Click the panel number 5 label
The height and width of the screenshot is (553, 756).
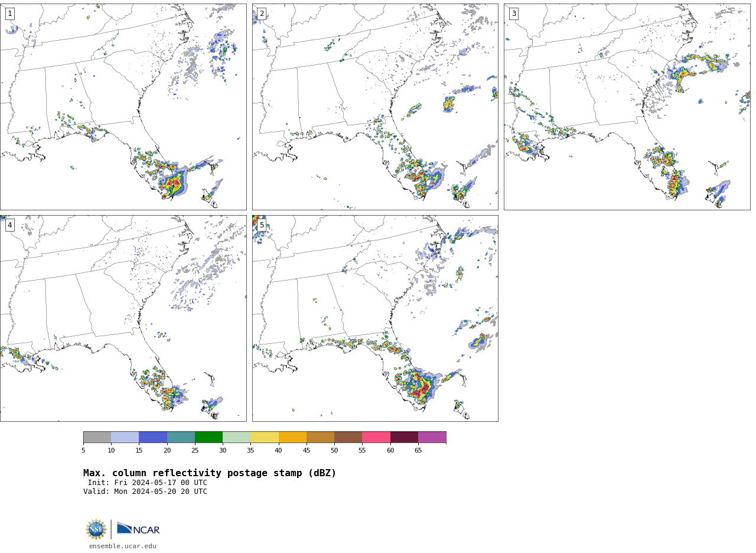[262, 225]
